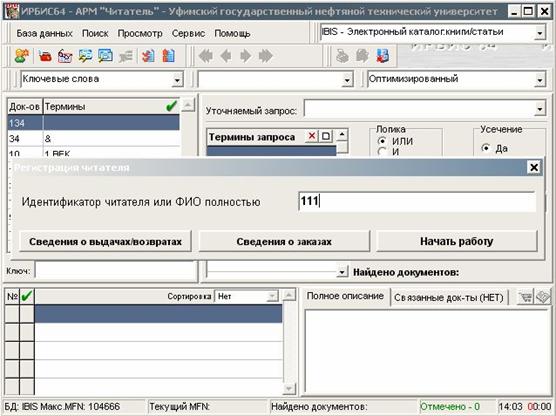Click square icon in Термины запроса header
556x416 pixels.
326,136
